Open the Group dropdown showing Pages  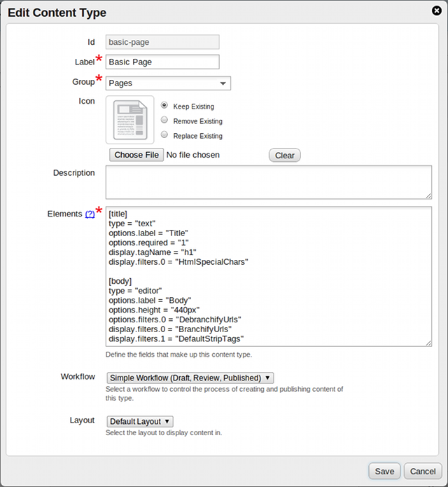click(x=168, y=83)
